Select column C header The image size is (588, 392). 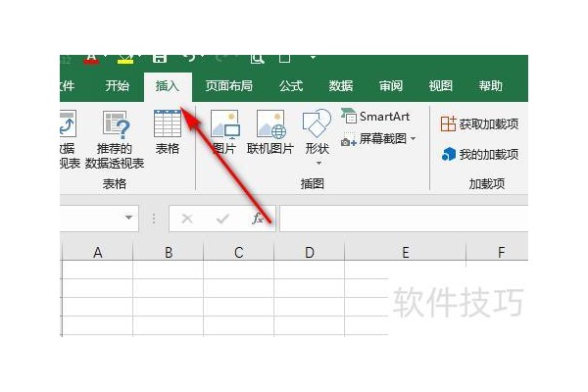[x=239, y=252]
